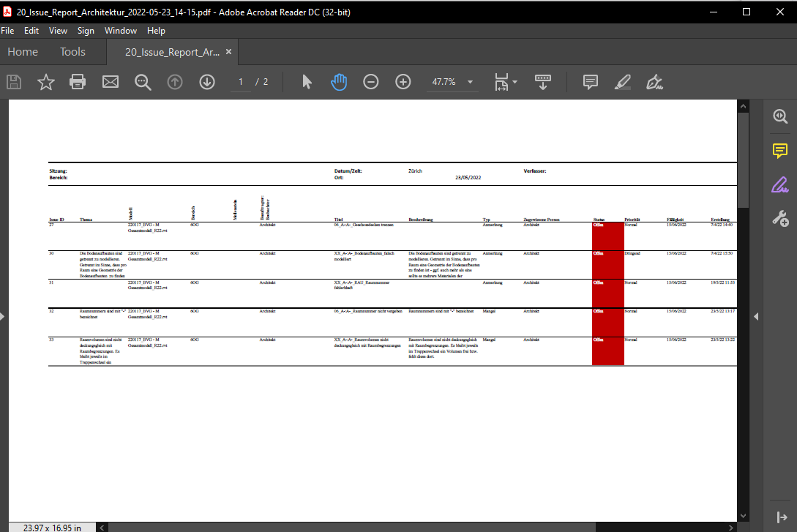Click the red Status cell of issue 33
The width and height of the screenshot is (797, 532).
(608, 351)
